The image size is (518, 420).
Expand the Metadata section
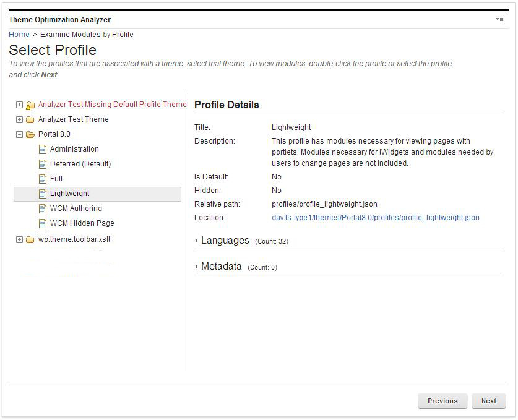(197, 267)
